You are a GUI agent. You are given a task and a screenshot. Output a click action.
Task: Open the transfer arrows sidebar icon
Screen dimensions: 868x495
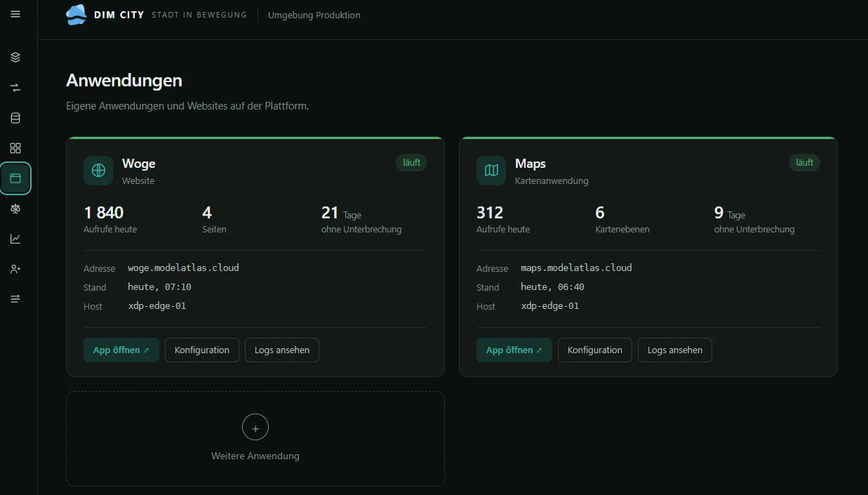[15, 88]
